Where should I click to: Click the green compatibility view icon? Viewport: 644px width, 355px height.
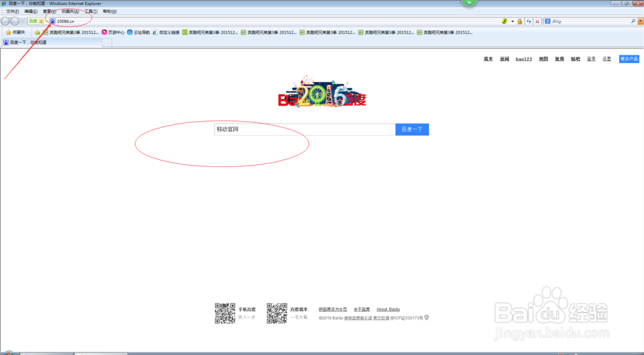point(504,21)
